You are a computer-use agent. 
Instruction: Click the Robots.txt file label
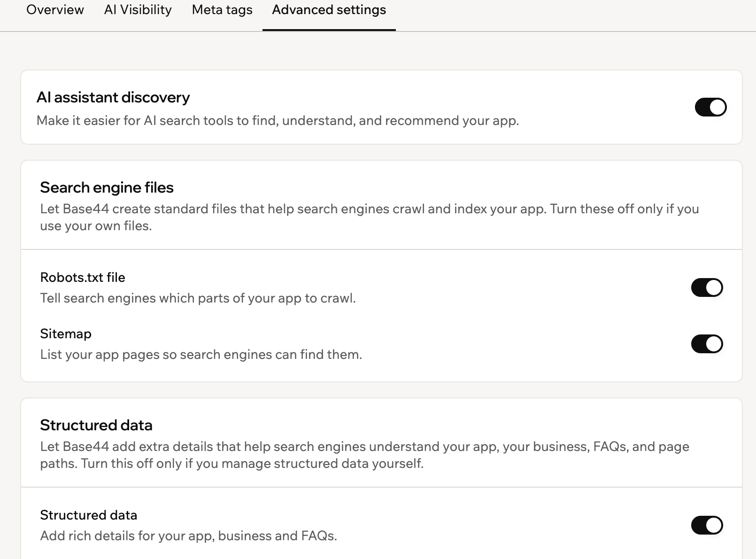(x=83, y=277)
